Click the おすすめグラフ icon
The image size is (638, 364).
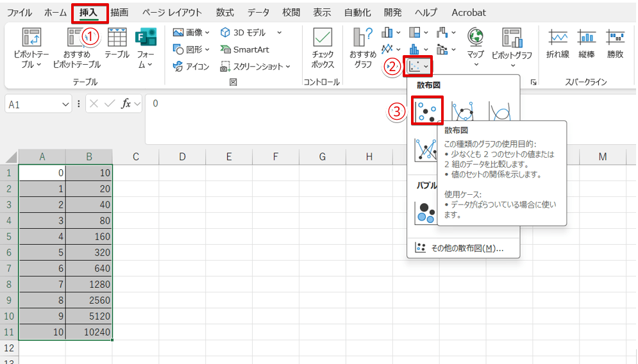coord(363,49)
